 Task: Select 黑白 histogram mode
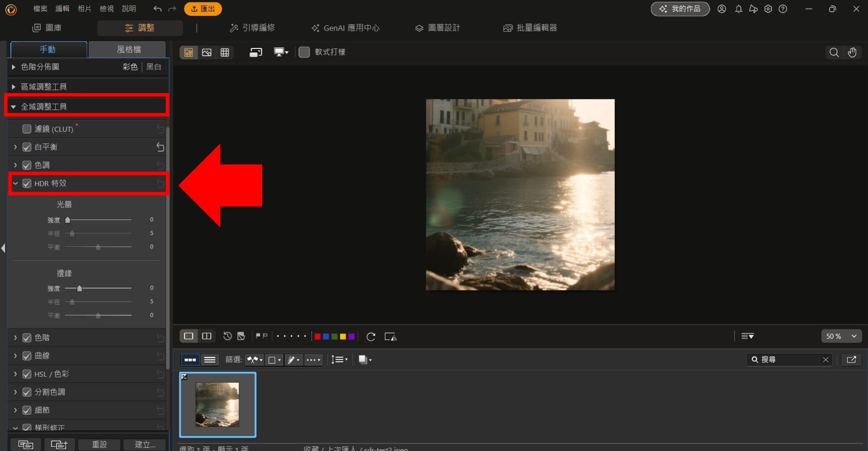[154, 67]
